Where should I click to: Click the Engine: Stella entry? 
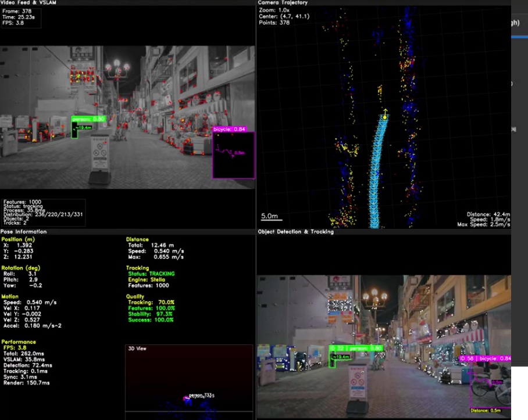148,279
